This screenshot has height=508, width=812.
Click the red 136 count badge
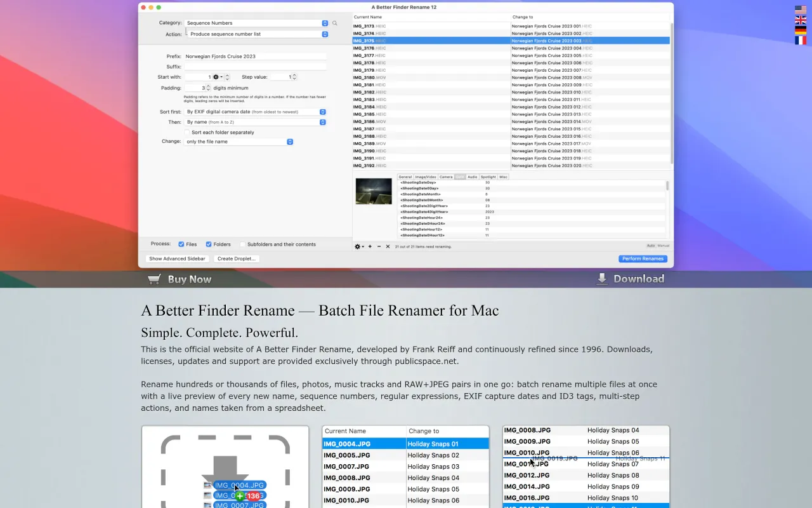[x=253, y=496]
